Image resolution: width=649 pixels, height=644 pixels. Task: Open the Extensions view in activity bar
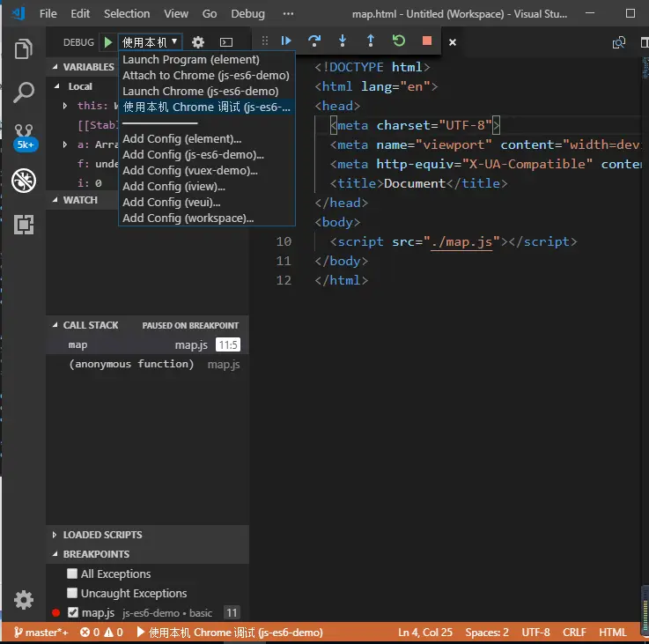24,225
